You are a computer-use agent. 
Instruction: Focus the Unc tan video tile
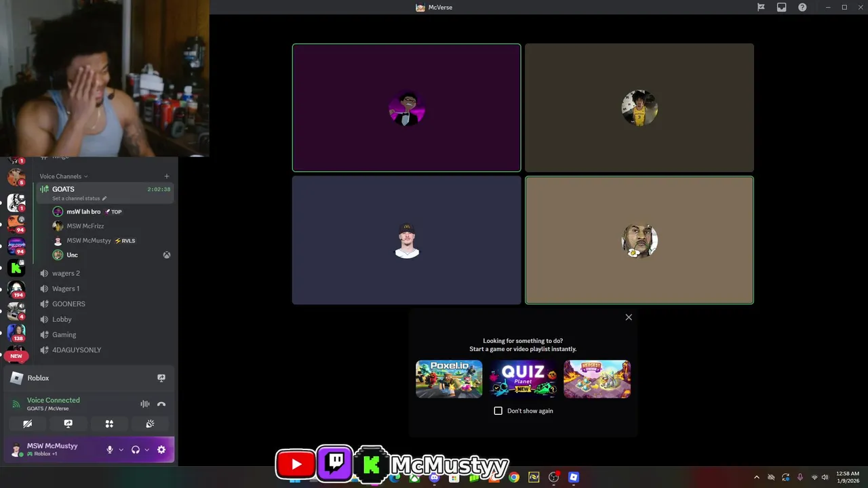point(639,241)
